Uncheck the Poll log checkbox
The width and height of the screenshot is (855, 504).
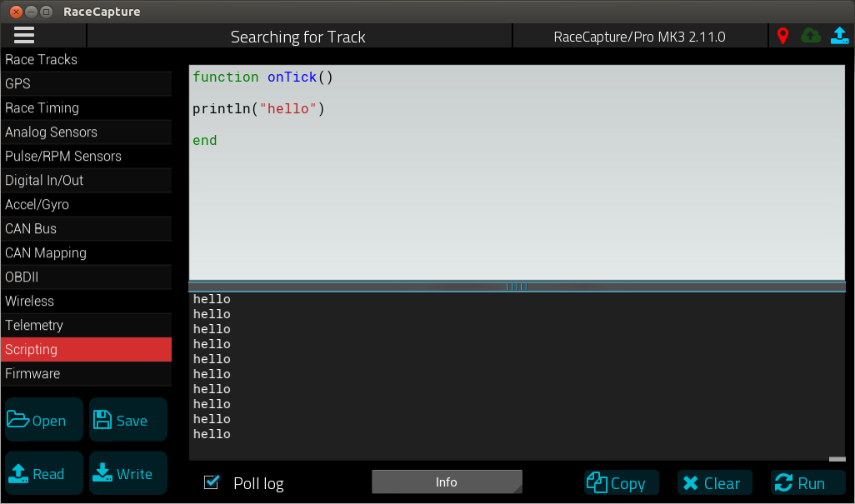click(212, 482)
